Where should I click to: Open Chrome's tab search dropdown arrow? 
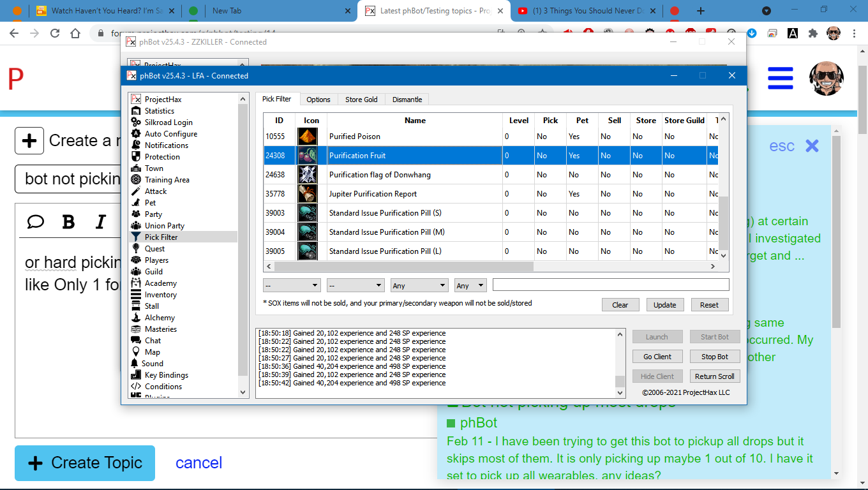(x=767, y=11)
